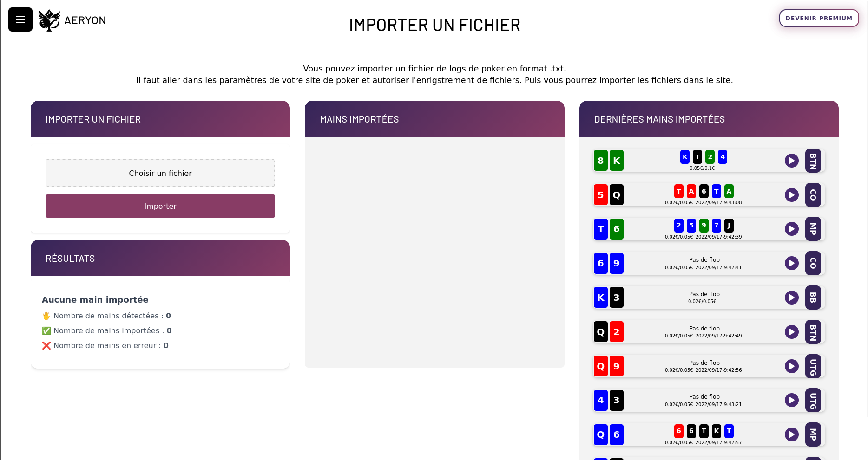Launch the replay of the Q-9 hand

[791, 366]
